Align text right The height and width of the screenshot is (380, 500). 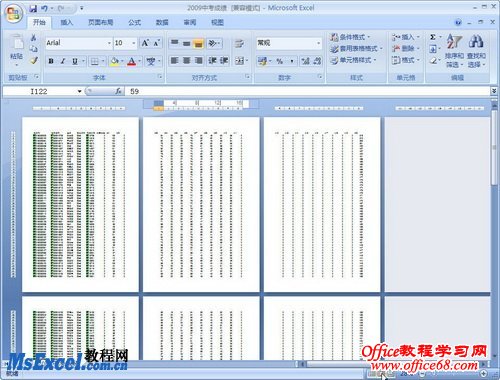198,61
